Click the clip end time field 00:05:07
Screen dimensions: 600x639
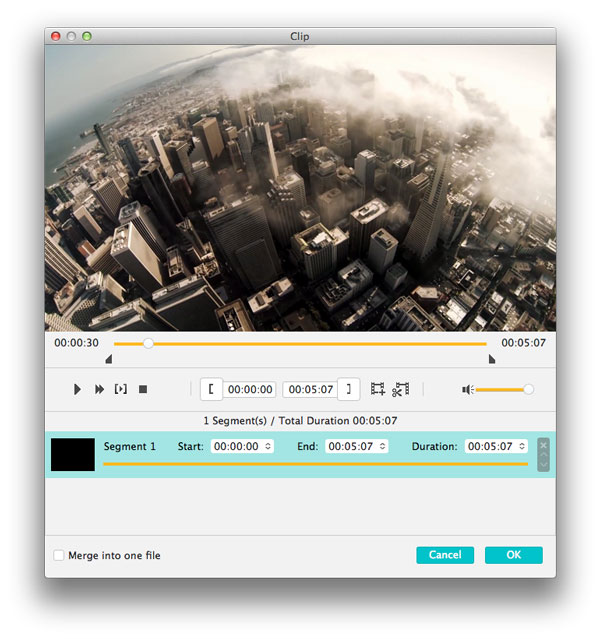coord(311,389)
